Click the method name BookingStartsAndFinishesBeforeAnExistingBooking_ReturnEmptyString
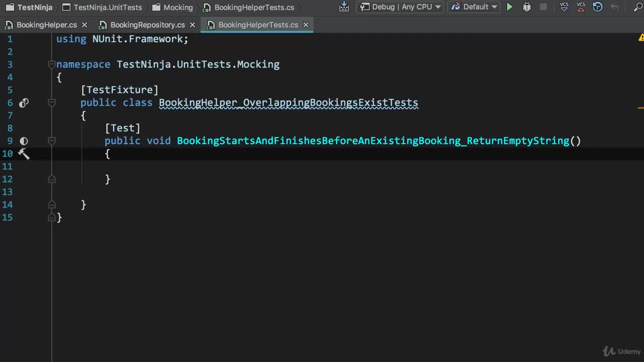 [x=373, y=141]
